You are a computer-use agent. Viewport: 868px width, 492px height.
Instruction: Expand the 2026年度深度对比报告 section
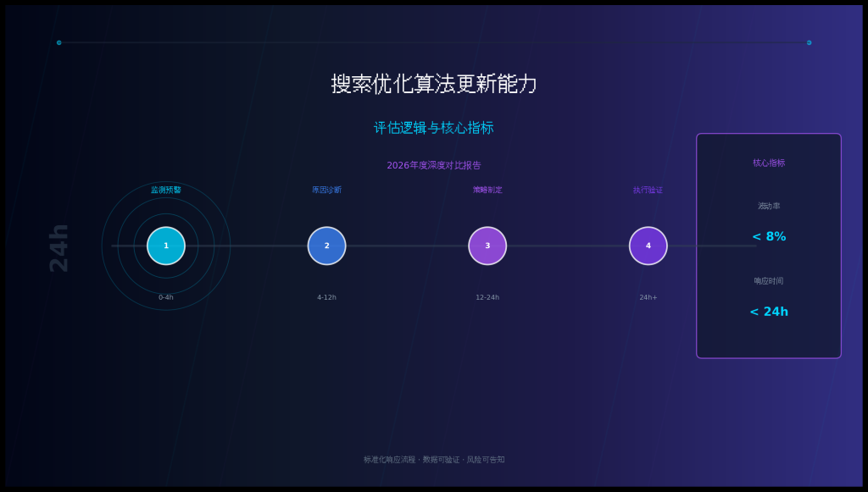tap(433, 166)
